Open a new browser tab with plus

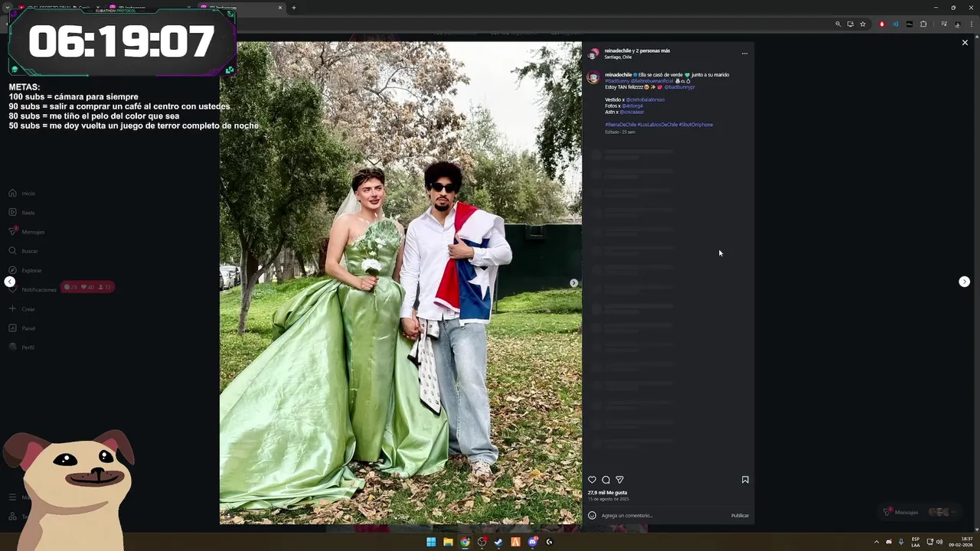click(x=294, y=8)
